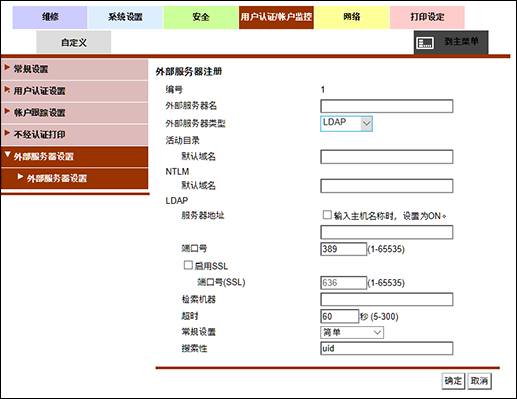Click the arrow icon beside 不经认证打印
This screenshot has height=399, width=517.
click(x=7, y=133)
